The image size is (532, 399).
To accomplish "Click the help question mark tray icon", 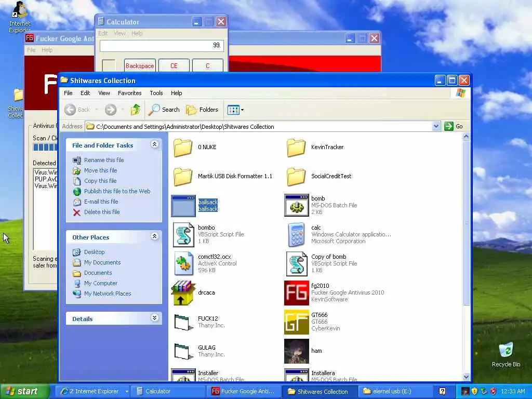I will 442,391.
